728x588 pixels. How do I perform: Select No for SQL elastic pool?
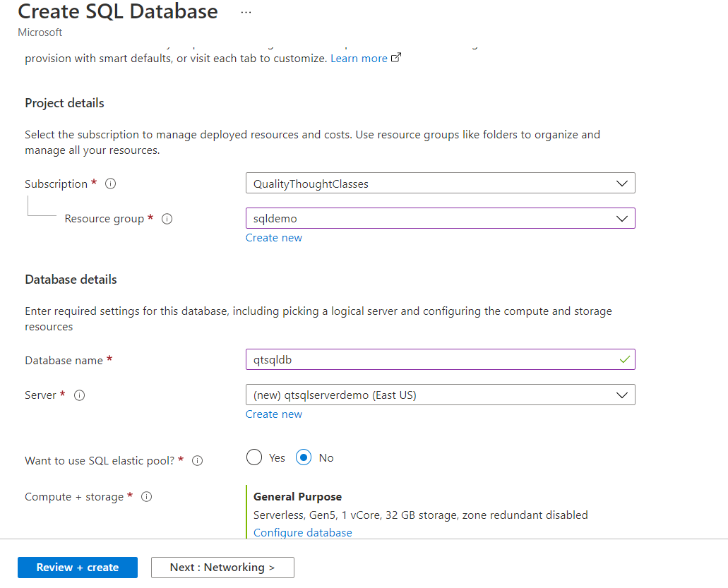(304, 457)
